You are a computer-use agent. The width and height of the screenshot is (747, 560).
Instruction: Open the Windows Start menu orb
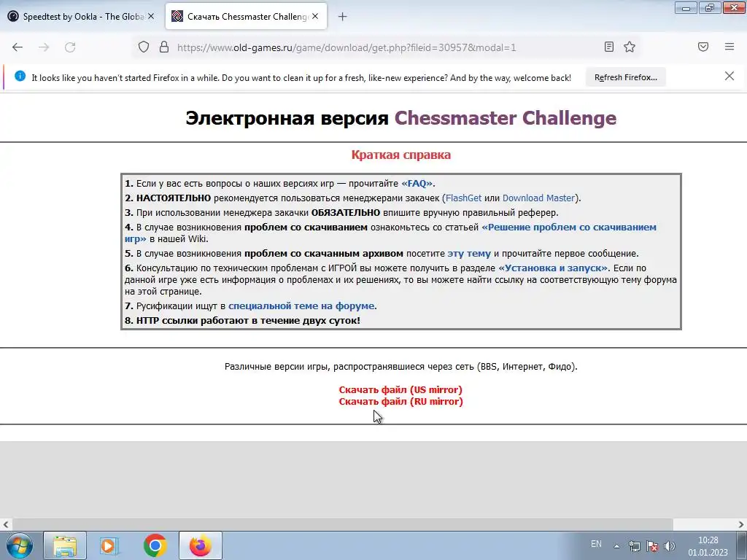[x=19, y=545]
